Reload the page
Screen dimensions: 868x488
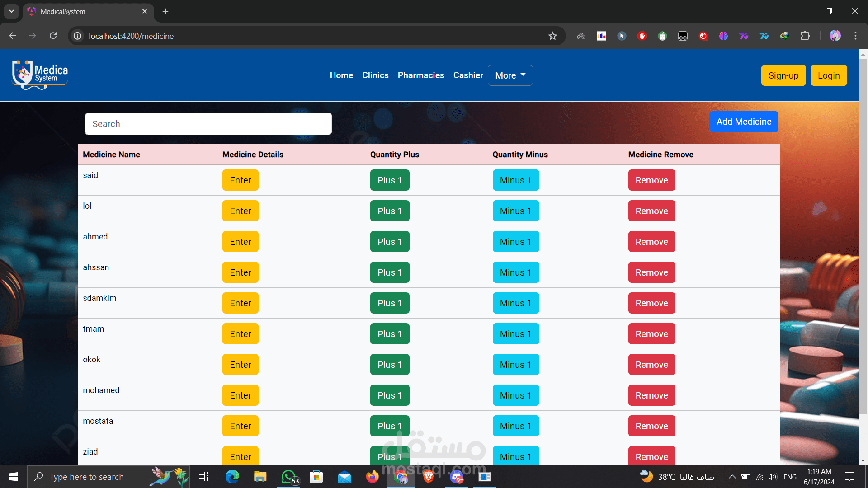[53, 36]
